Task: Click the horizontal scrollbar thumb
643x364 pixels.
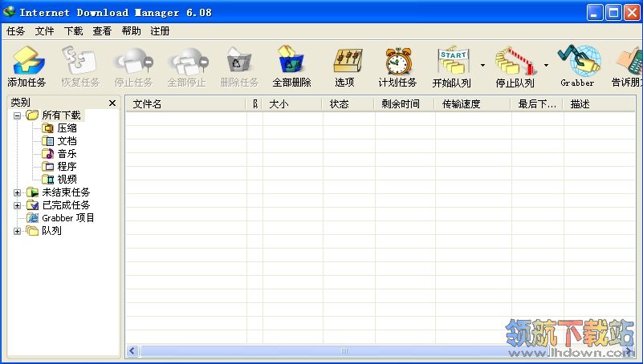Action: (344, 351)
